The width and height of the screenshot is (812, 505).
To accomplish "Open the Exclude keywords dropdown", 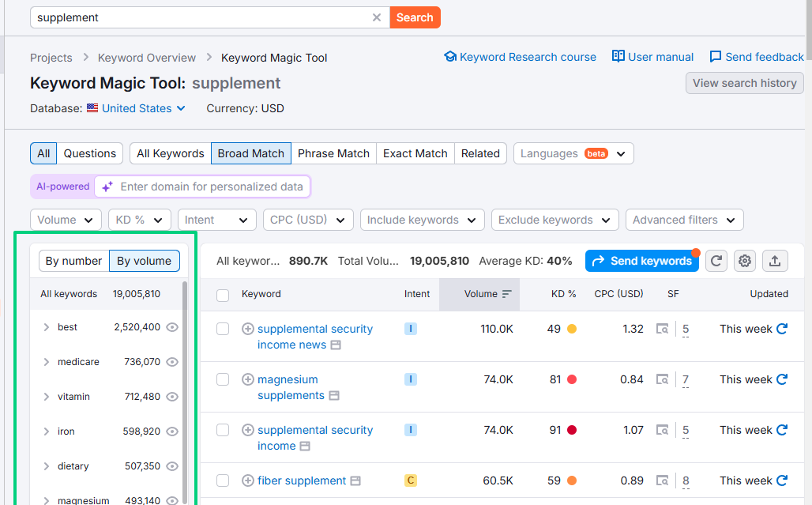I will (554, 220).
